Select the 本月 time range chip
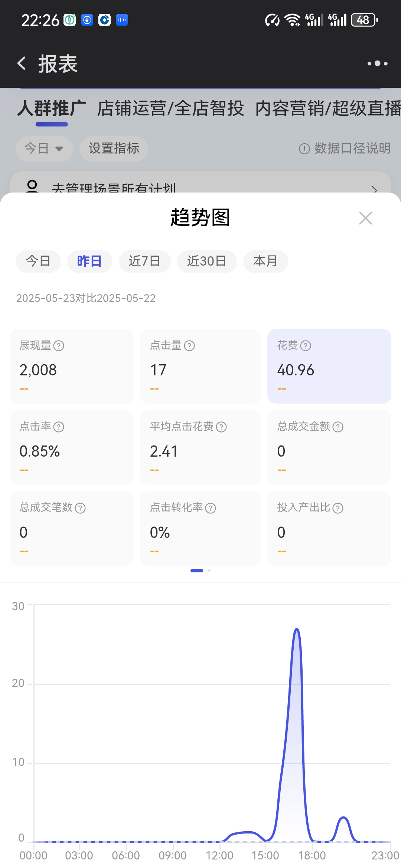401x868 pixels. coord(265,261)
